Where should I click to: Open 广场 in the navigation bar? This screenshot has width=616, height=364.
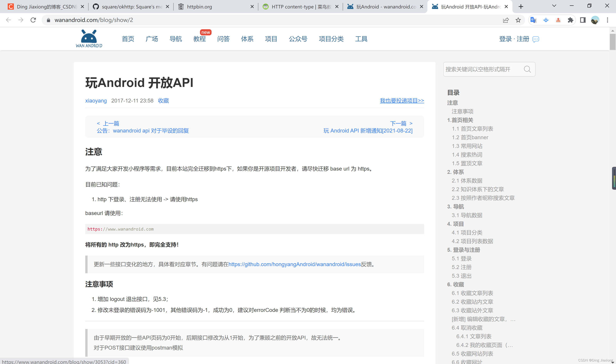(x=152, y=39)
